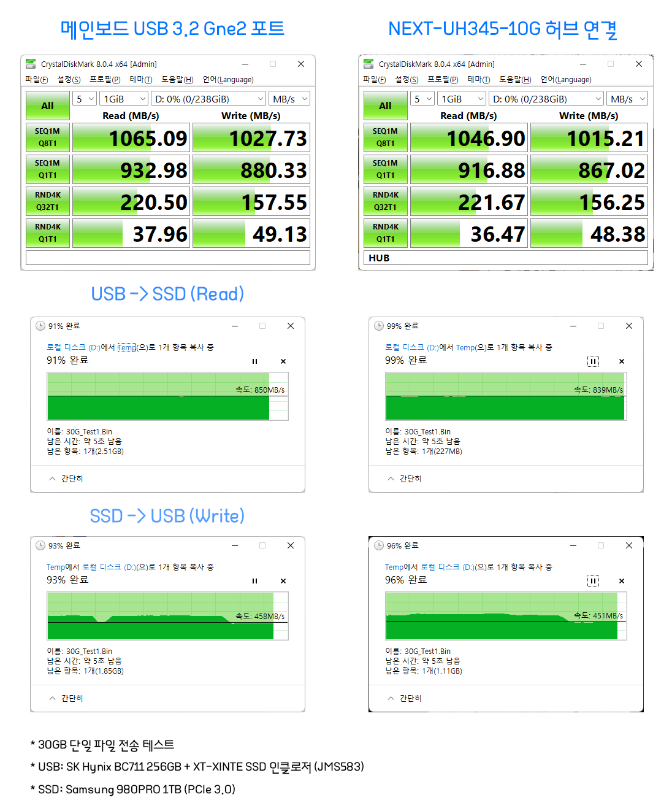Open 프로필(P) menu in left CrystalDiskMark
Screen dimensions: 672x808
pos(105,80)
